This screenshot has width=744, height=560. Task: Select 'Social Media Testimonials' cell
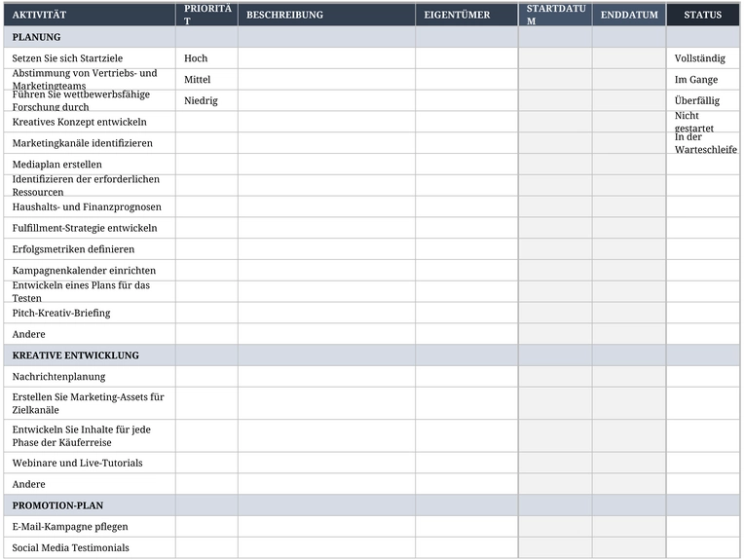pyautogui.click(x=90, y=547)
